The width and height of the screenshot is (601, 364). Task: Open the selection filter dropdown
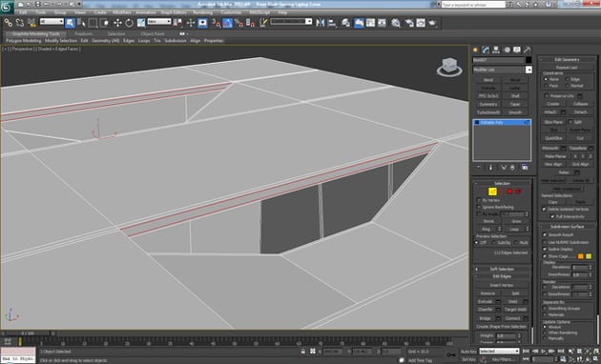pyautogui.click(x=52, y=22)
